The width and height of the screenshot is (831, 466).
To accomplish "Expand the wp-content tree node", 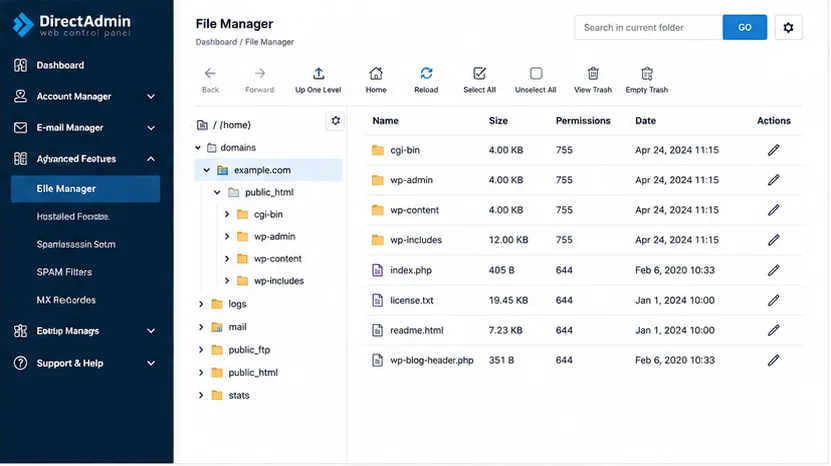I will pos(227,259).
